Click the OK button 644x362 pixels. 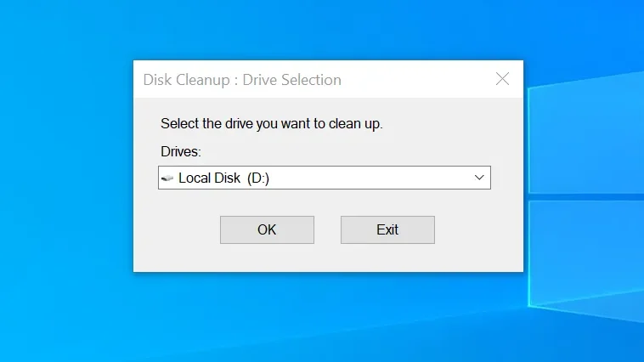267,229
